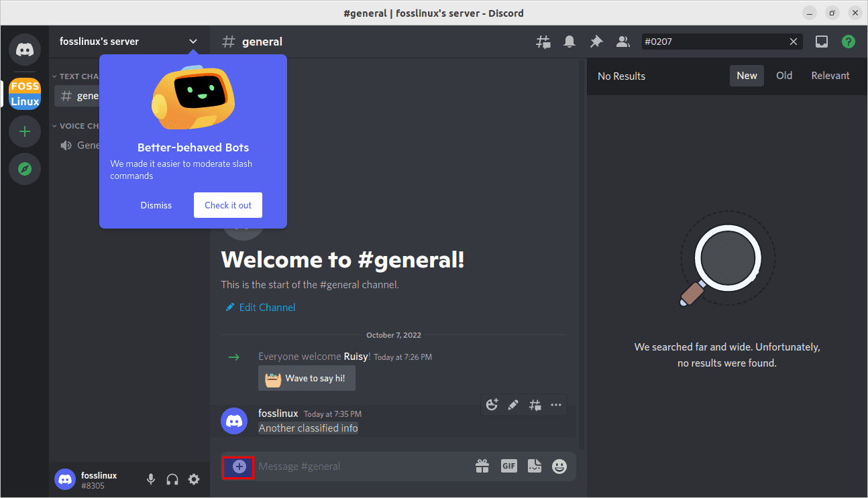The height and width of the screenshot is (498, 868).
Task: Toggle microphone mute
Action: tap(151, 479)
